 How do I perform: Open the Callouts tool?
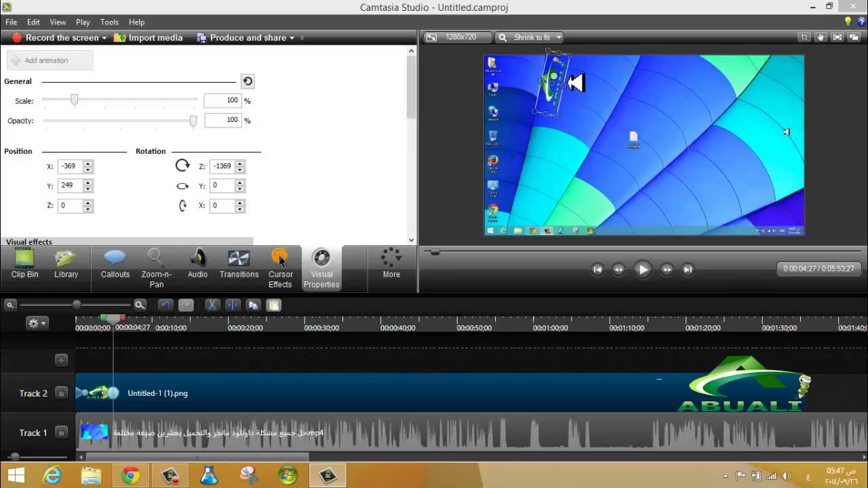[115, 264]
